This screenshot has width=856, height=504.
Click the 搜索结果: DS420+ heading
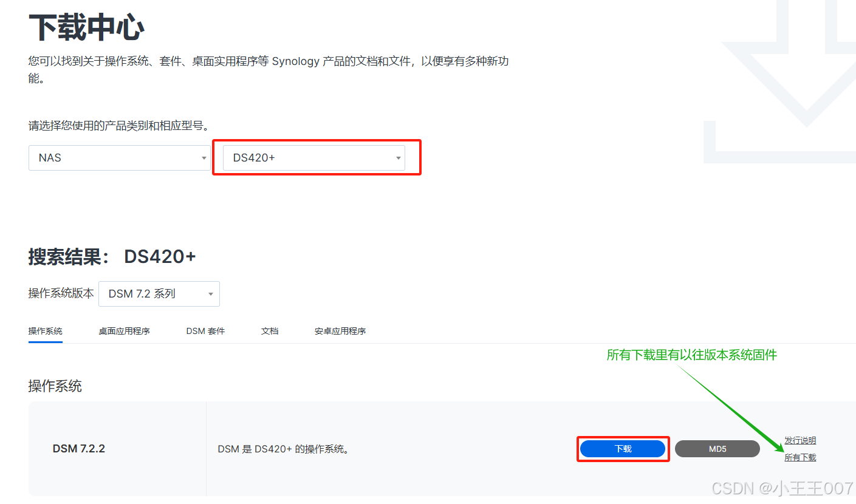click(112, 257)
